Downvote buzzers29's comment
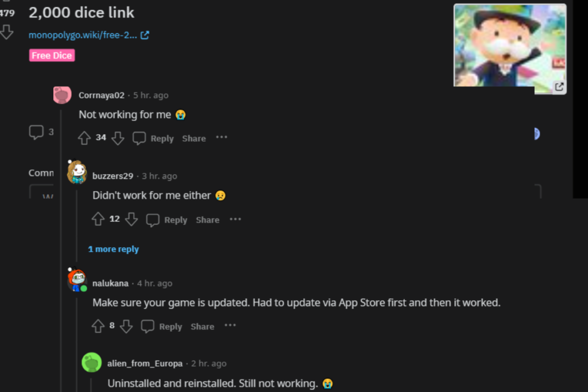This screenshot has height=392, width=588. coord(131,219)
